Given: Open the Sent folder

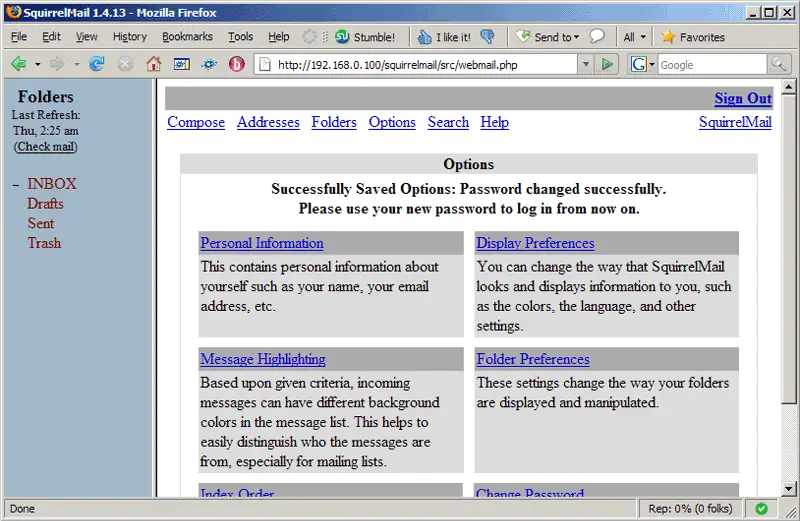Looking at the screenshot, I should click(x=41, y=224).
